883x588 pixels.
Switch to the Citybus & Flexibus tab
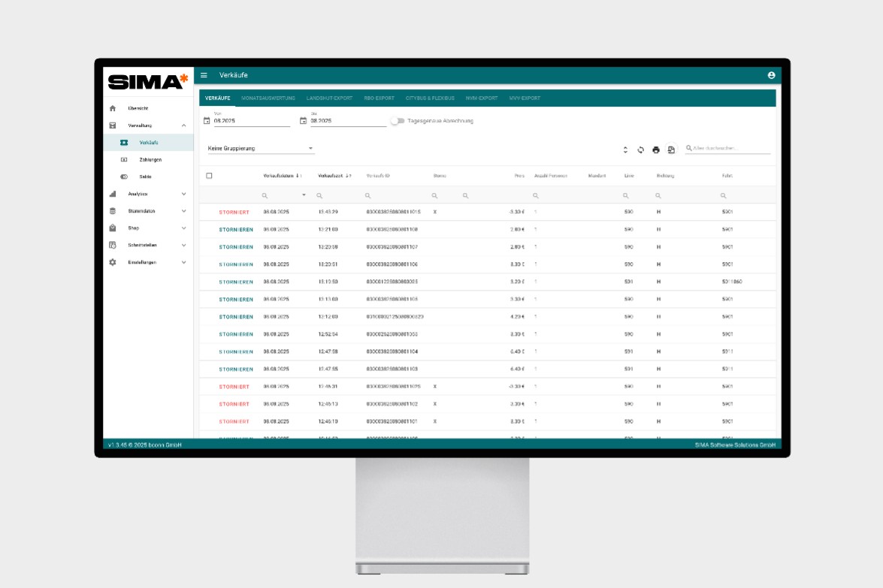pos(430,98)
